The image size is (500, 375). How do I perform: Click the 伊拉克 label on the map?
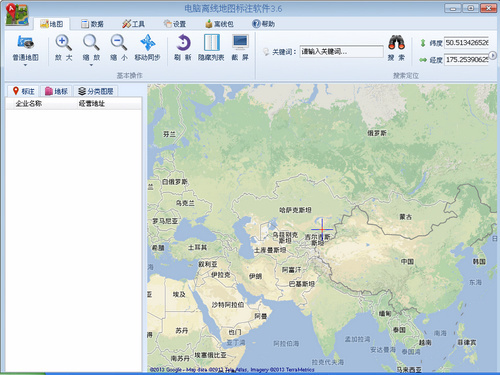221,275
